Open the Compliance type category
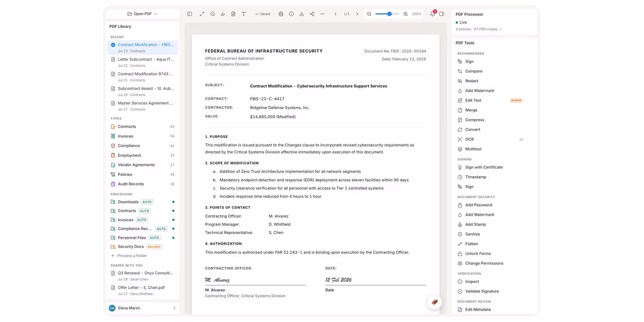Viewport: 644px width, 322px height. coord(142,146)
